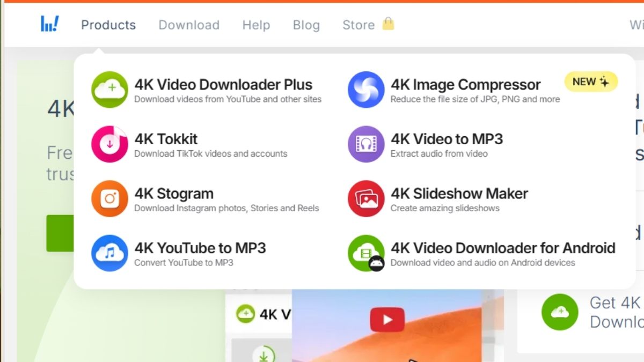Click the 4K Tokkit pink icon
The width and height of the screenshot is (644, 362).
[109, 144]
